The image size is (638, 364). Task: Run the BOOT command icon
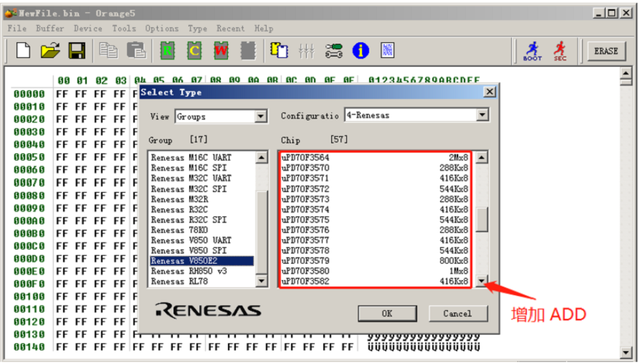point(532,52)
